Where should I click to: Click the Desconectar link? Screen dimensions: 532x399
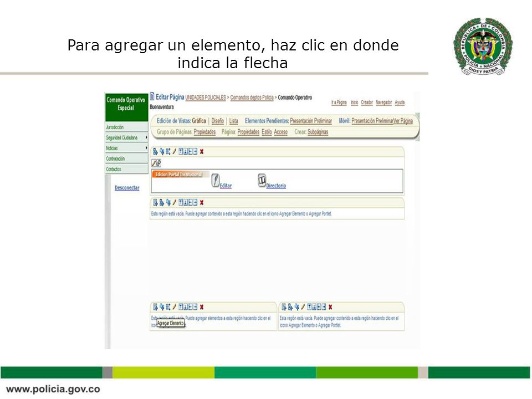127,188
